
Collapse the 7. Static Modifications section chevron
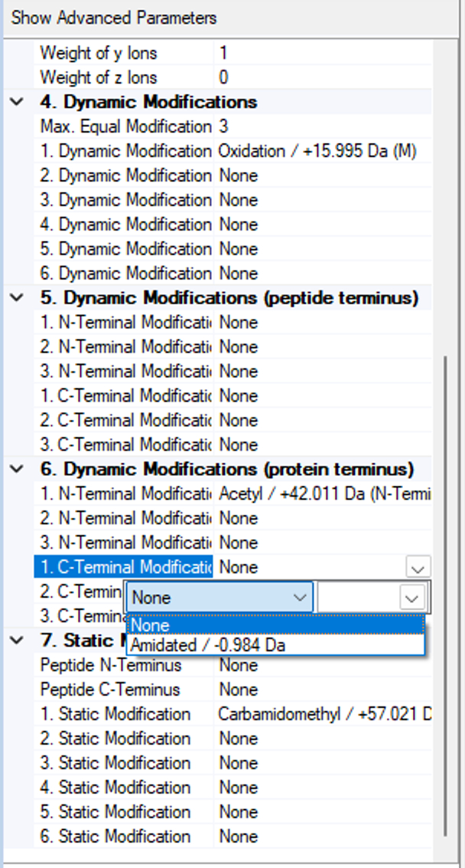pyautogui.click(x=17, y=640)
